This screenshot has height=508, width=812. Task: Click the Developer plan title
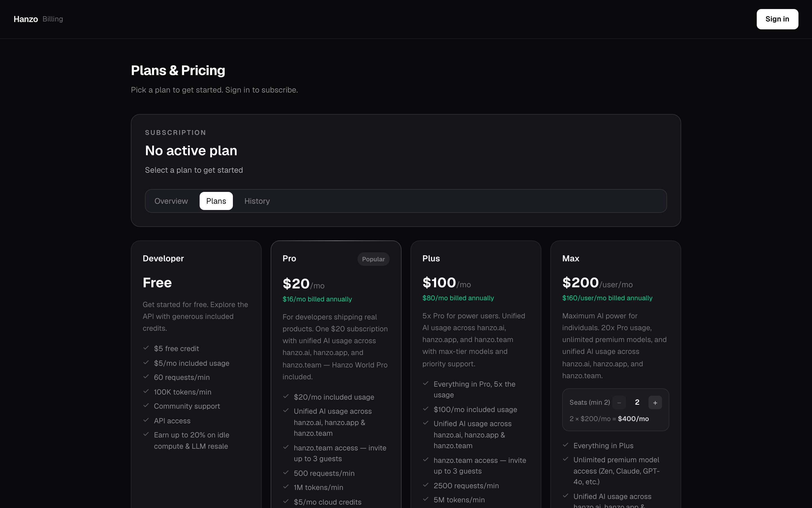pos(164,258)
